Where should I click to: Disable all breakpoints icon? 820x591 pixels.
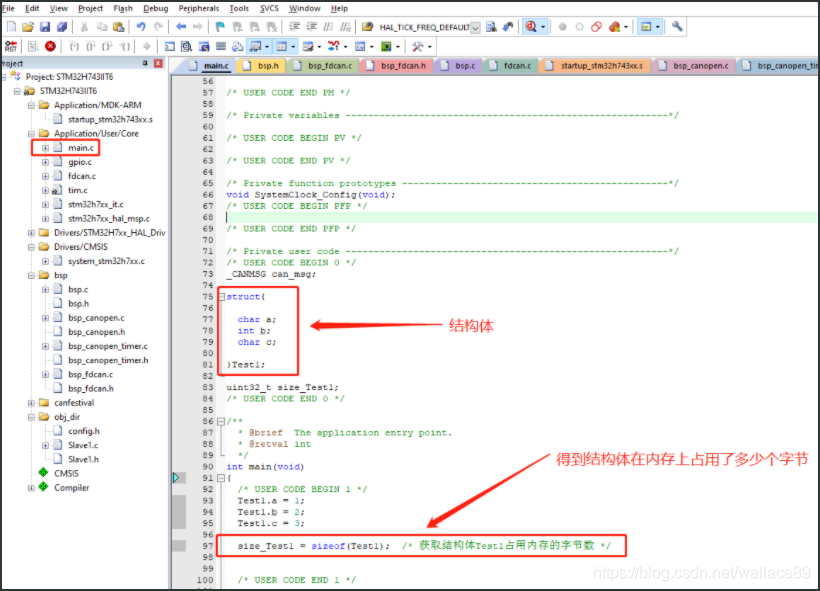(597, 27)
